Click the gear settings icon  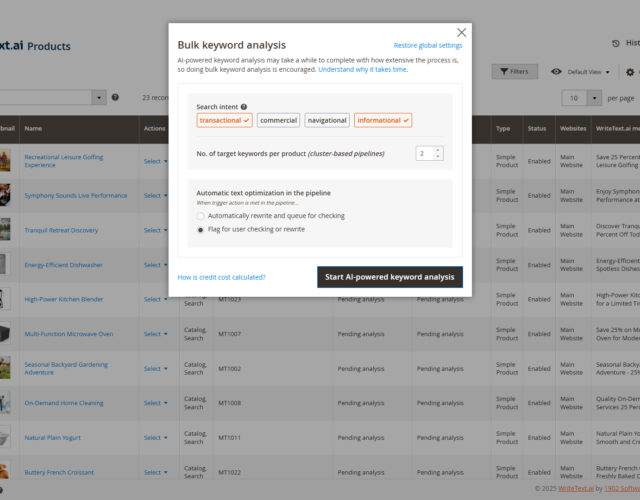click(629, 72)
